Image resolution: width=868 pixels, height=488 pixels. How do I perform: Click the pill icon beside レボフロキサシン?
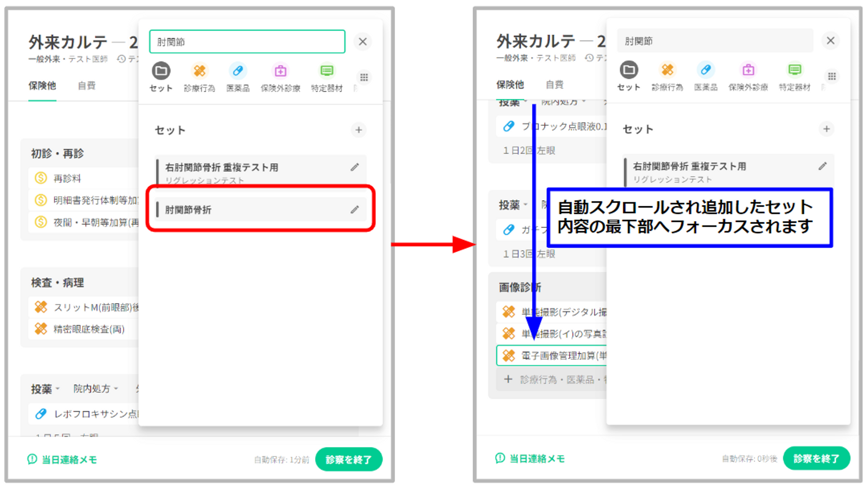coord(41,414)
